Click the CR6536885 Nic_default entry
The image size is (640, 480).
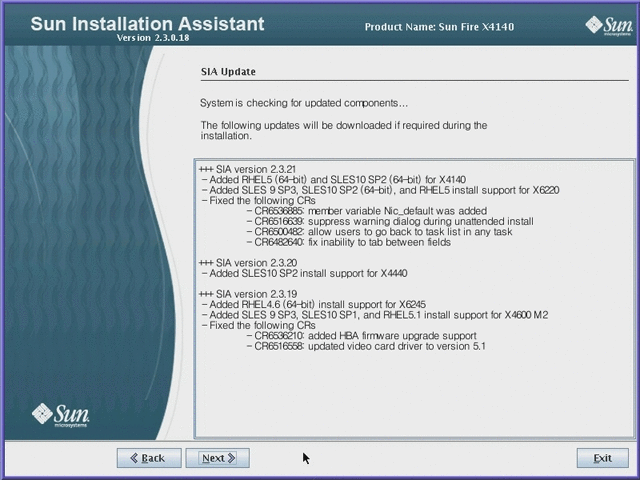pos(367,211)
